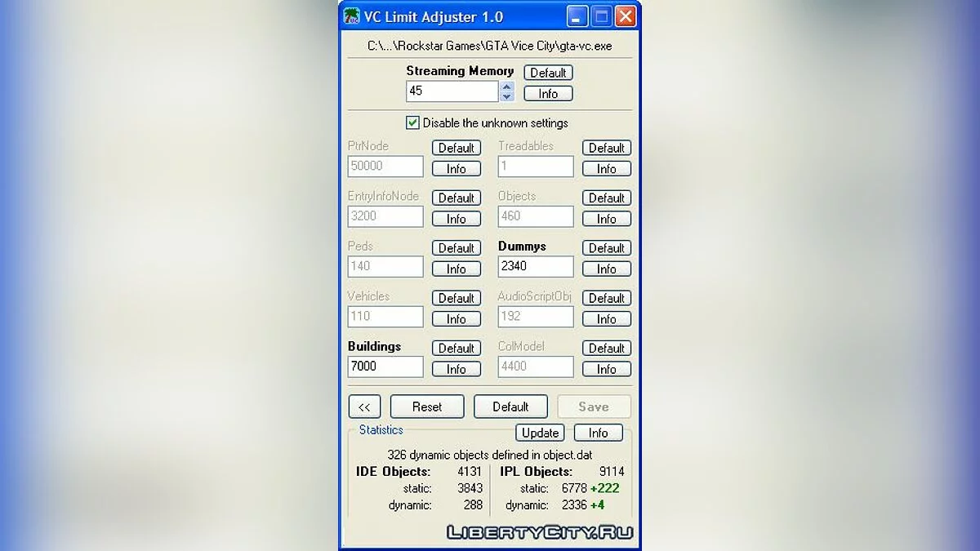Open Info for Buildings

[456, 368]
